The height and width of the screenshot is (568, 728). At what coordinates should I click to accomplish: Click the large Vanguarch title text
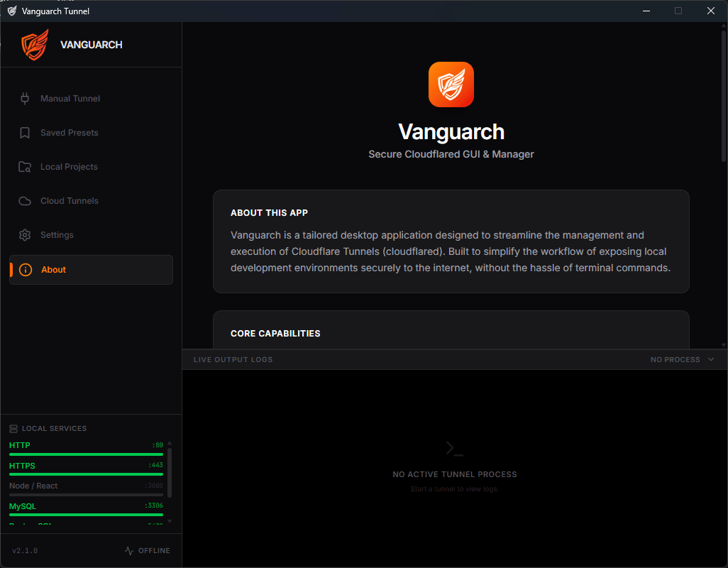click(451, 132)
